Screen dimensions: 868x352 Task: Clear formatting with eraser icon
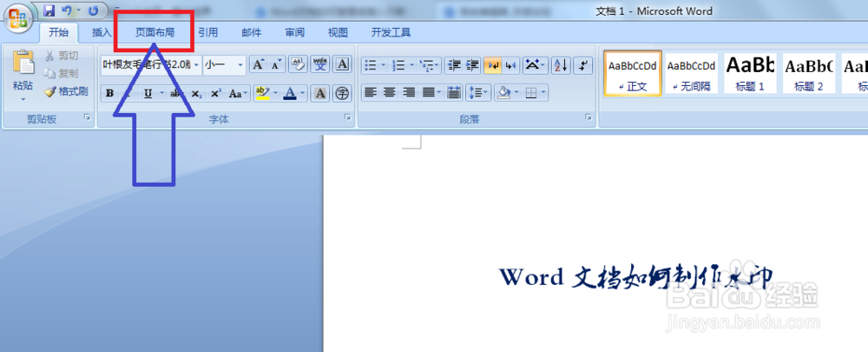click(298, 65)
